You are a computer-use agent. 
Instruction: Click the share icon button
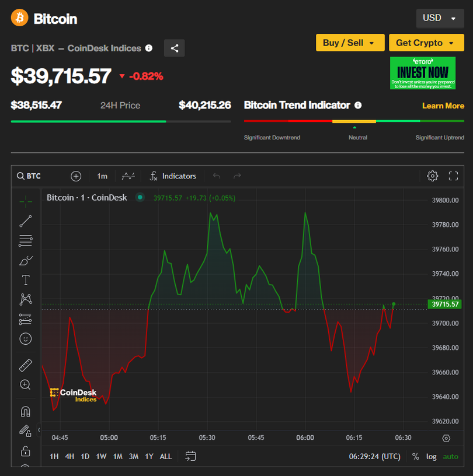(174, 48)
